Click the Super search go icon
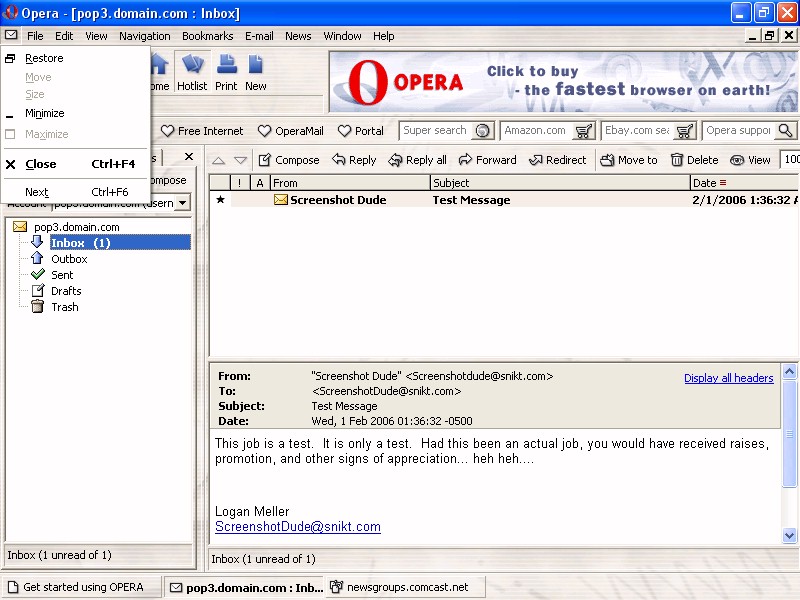The height and width of the screenshot is (600, 800). (482, 131)
